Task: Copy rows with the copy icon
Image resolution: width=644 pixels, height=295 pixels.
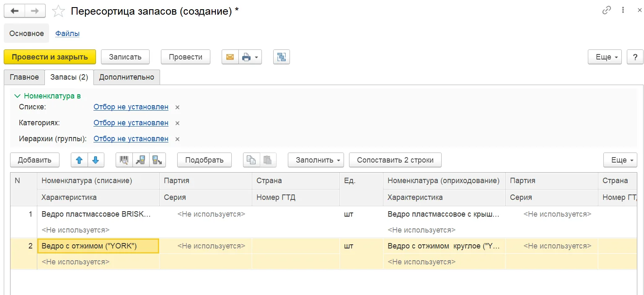Action: (x=251, y=160)
